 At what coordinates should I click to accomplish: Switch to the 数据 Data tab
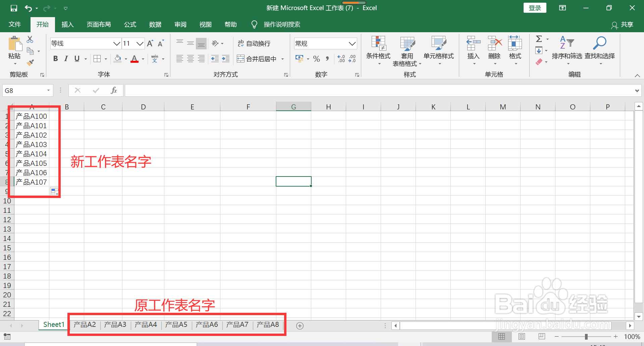click(155, 24)
